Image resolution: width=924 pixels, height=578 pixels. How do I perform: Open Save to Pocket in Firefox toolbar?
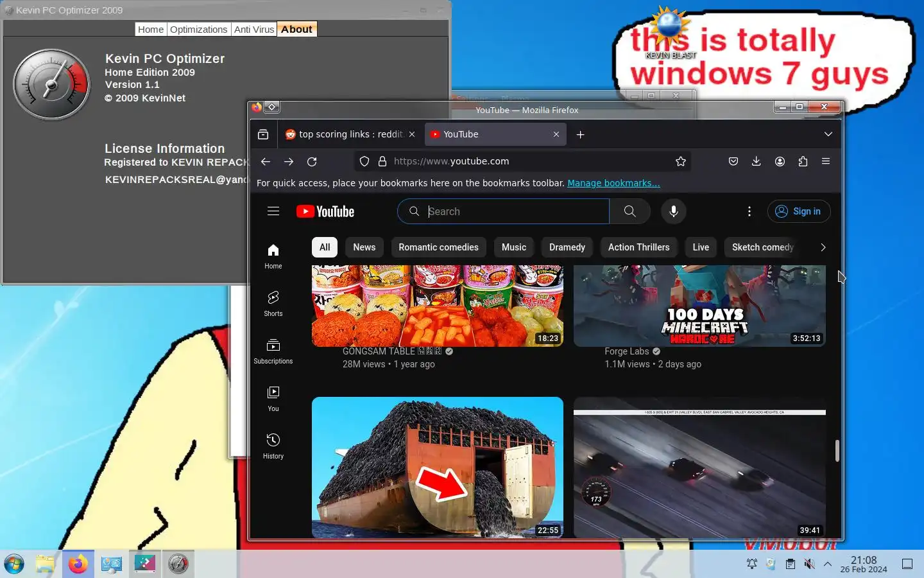pos(733,161)
